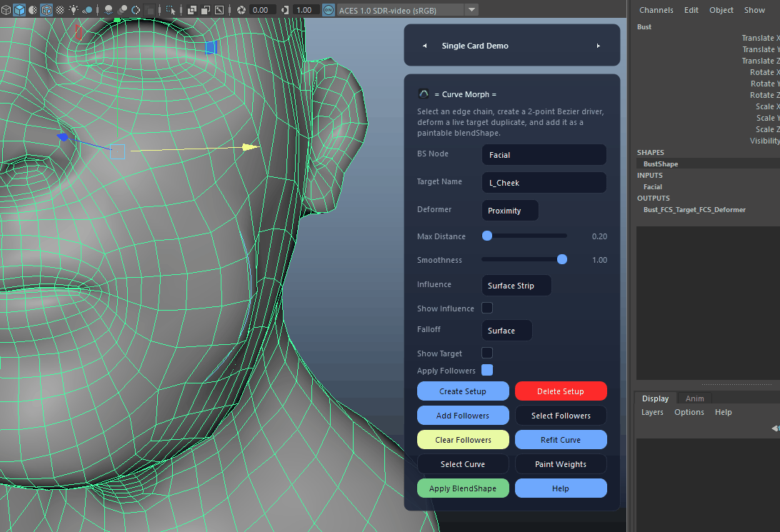
Task: Go to next card with right arrow
Action: (x=599, y=46)
